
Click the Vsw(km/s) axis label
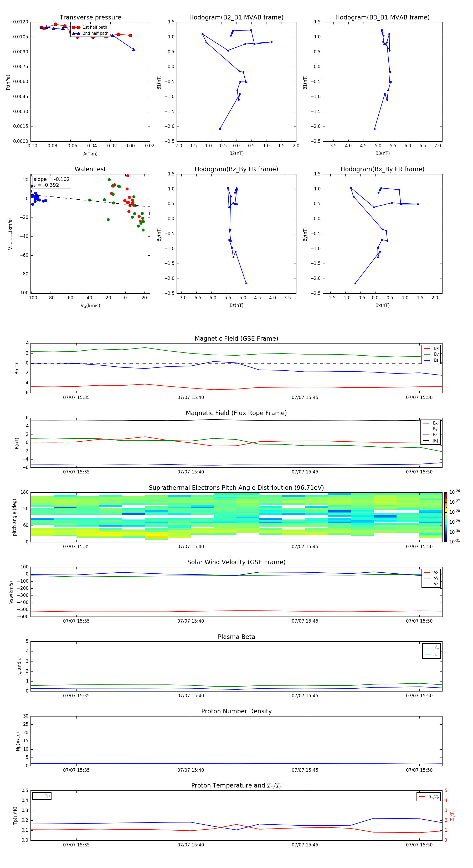(11, 592)
